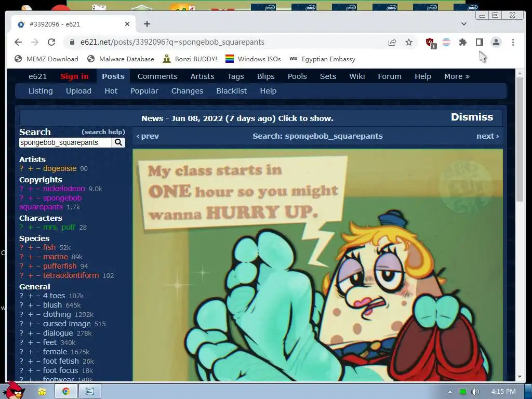Open the striped flag extension icon

pos(446,42)
